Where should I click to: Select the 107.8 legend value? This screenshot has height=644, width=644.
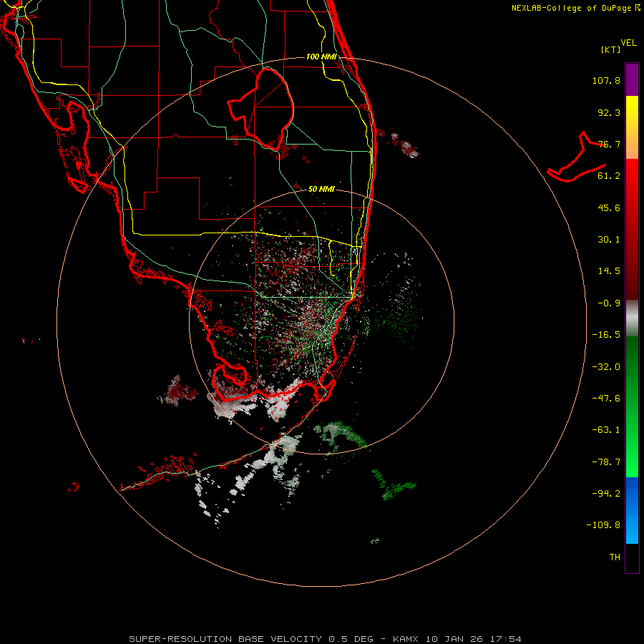[x=606, y=80]
